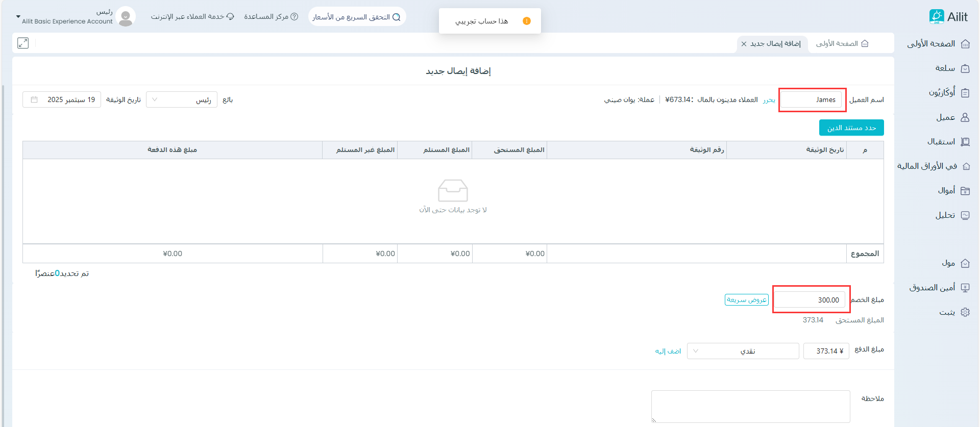Open the أموال funds sidebar icon
This screenshot has height=427, width=980.
965,191
